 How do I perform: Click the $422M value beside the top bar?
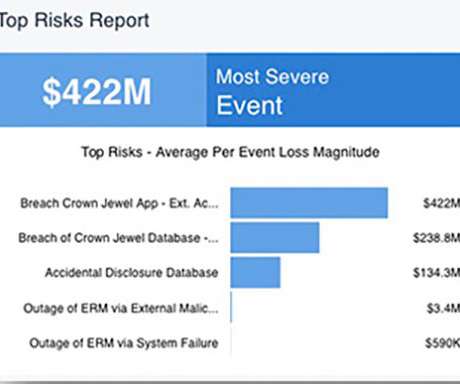coord(441,203)
